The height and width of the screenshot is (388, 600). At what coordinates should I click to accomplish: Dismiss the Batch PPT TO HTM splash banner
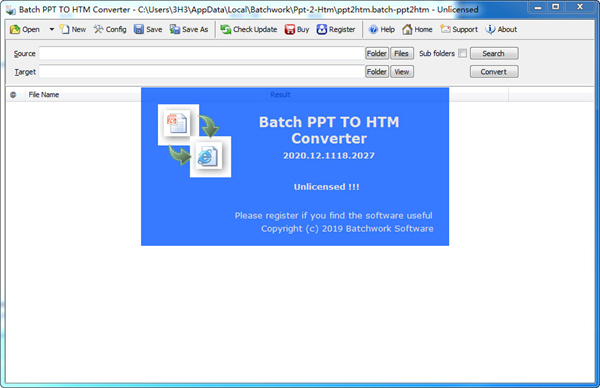[295, 167]
